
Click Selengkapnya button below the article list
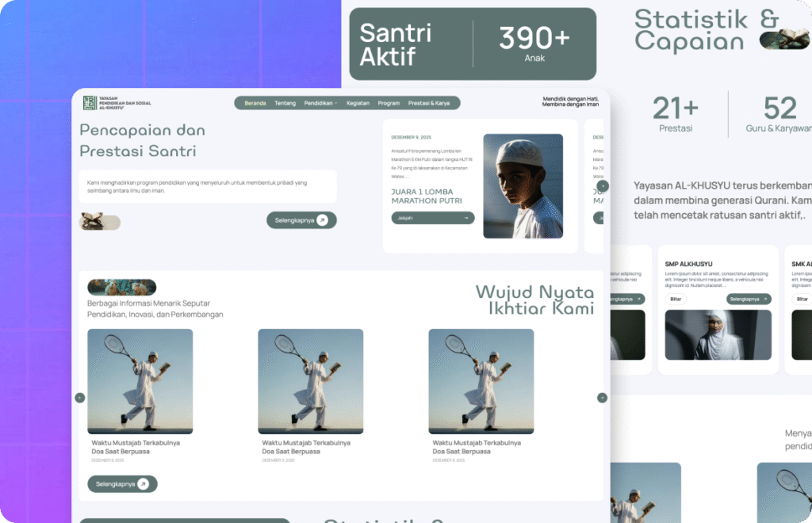tap(122, 483)
